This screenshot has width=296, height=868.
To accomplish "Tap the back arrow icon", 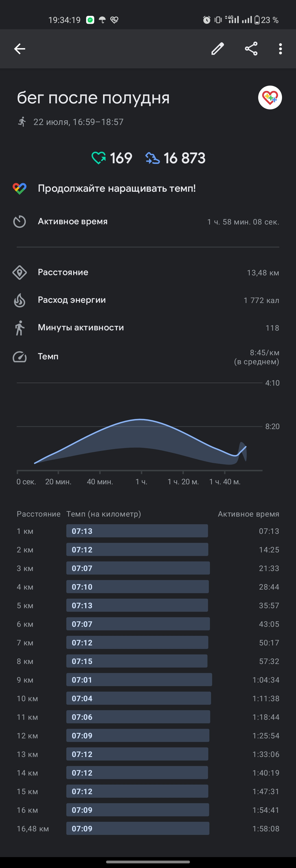I will 19,49.
